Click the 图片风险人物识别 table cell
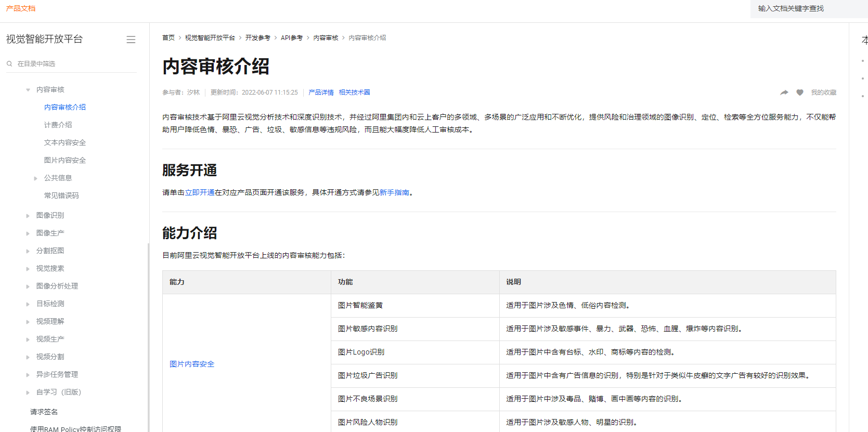Image resolution: width=868 pixels, height=432 pixels. pyautogui.click(x=415, y=422)
